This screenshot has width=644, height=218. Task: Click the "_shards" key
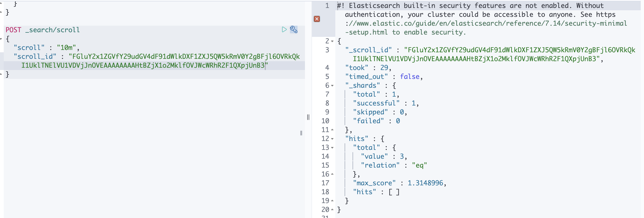pos(362,85)
